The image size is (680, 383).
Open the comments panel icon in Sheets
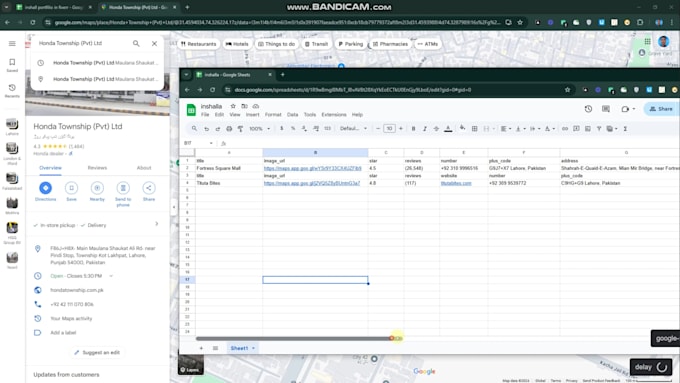click(606, 109)
